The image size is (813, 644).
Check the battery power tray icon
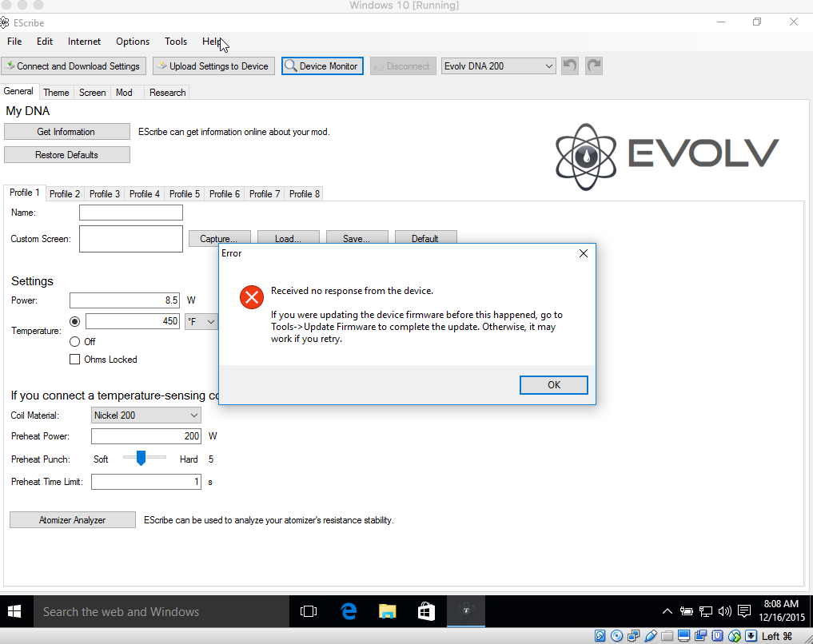(687, 611)
